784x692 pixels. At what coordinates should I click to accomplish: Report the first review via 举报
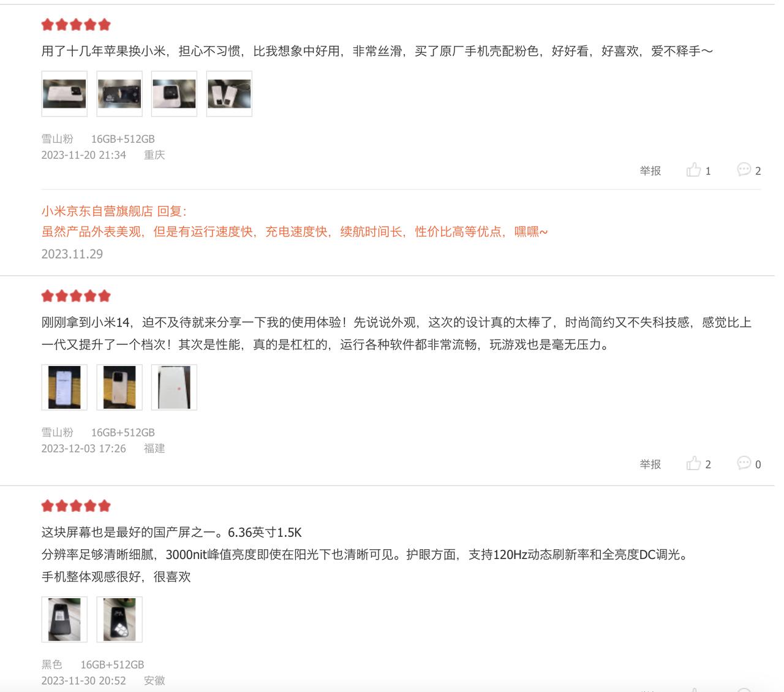point(650,171)
